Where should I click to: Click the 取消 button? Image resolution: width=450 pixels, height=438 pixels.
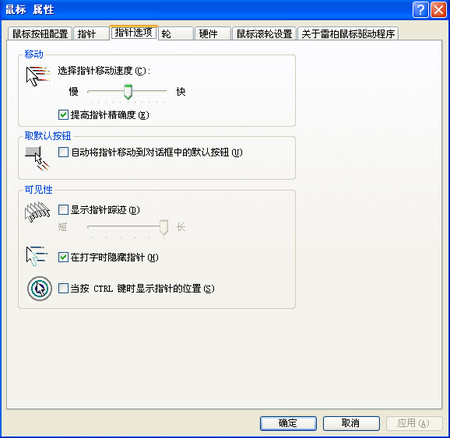[x=351, y=423]
